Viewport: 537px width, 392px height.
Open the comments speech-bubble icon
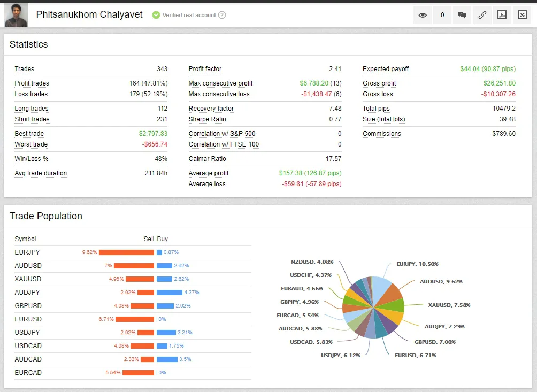[462, 15]
